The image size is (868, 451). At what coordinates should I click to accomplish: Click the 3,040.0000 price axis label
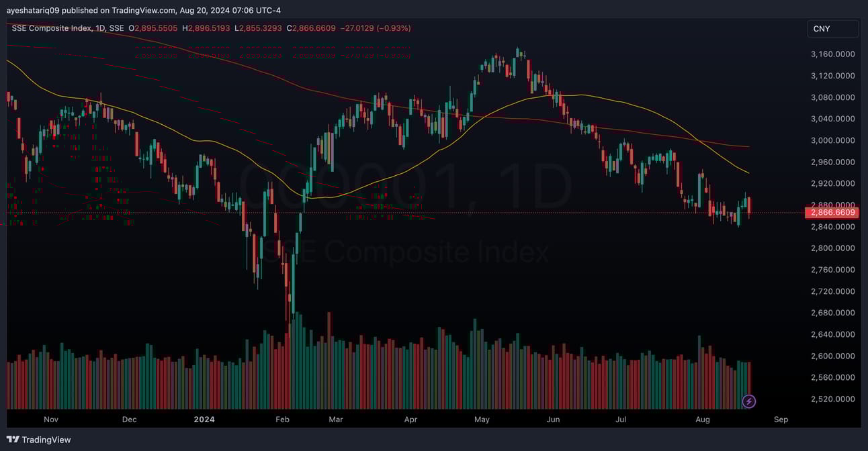(x=832, y=119)
